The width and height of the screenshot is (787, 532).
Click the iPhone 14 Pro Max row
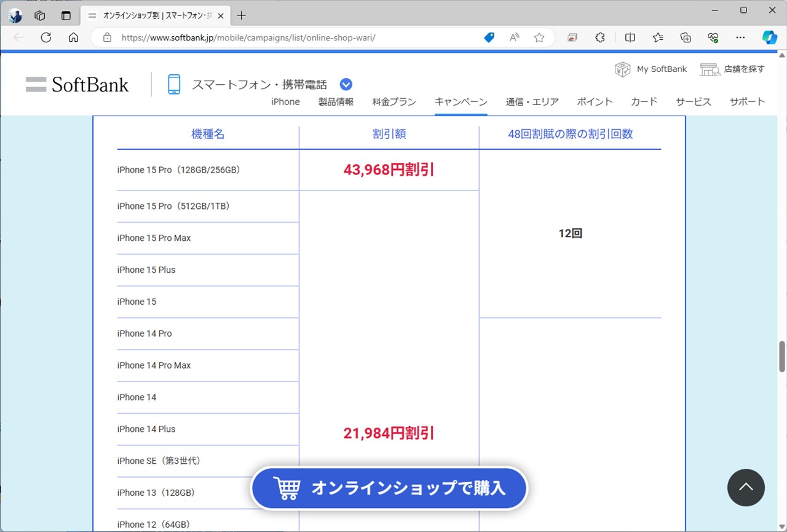pyautogui.click(x=208, y=366)
